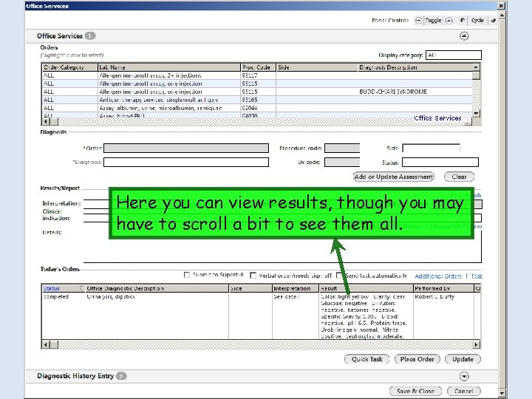The image size is (532, 399).
Task: Close the Office Services window
Action: 501,6
